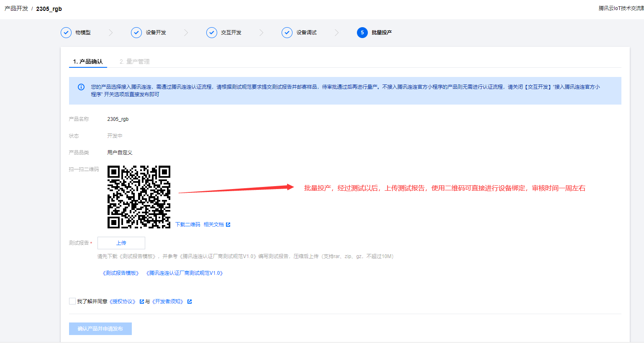Select the 产品确认 tab
Viewport: 644px width, 348px height.
88,61
